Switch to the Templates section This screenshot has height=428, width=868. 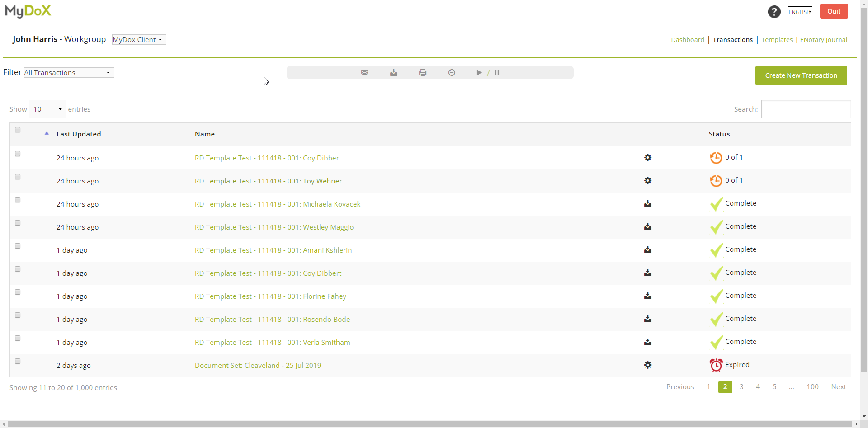pos(777,39)
